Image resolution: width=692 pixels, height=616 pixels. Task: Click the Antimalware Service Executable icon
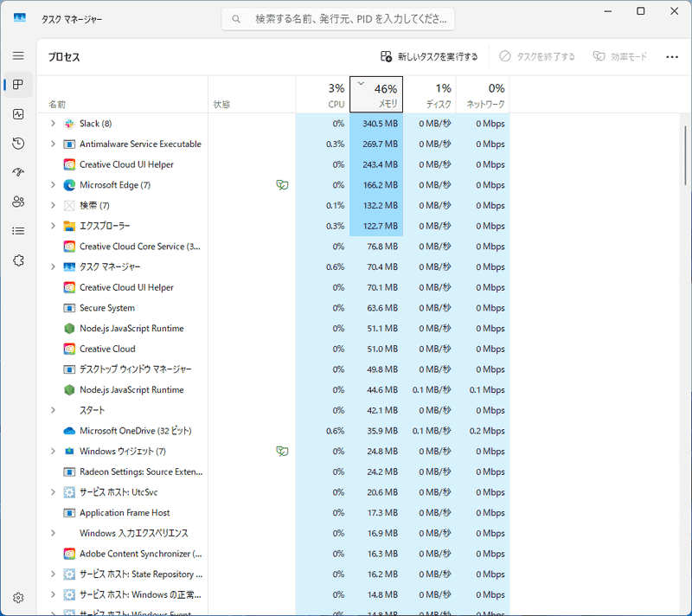(x=69, y=144)
